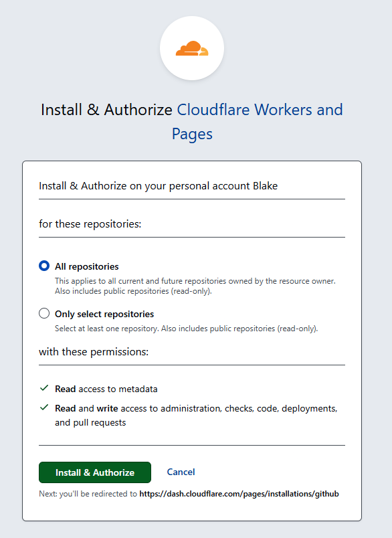Click the 'for these repositories:' heading

click(x=90, y=224)
